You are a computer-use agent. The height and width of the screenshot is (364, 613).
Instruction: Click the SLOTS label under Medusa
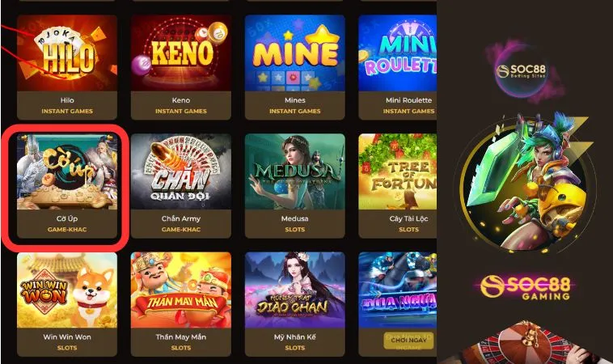tap(294, 230)
